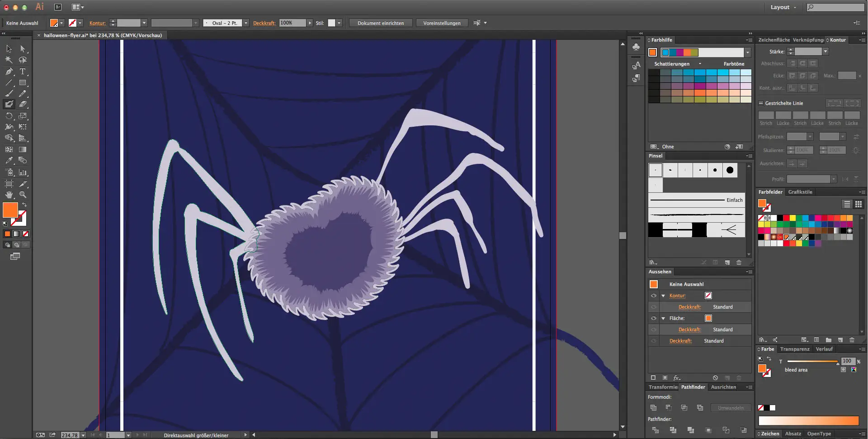
Task: Toggle visibility of the Fläche attribute
Action: point(654,318)
